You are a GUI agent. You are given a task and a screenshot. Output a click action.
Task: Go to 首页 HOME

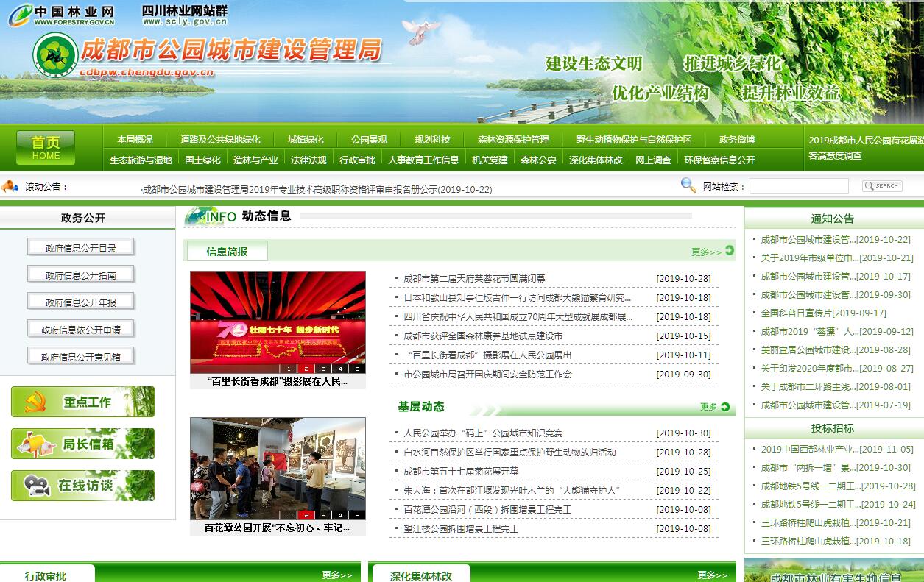tap(46, 148)
